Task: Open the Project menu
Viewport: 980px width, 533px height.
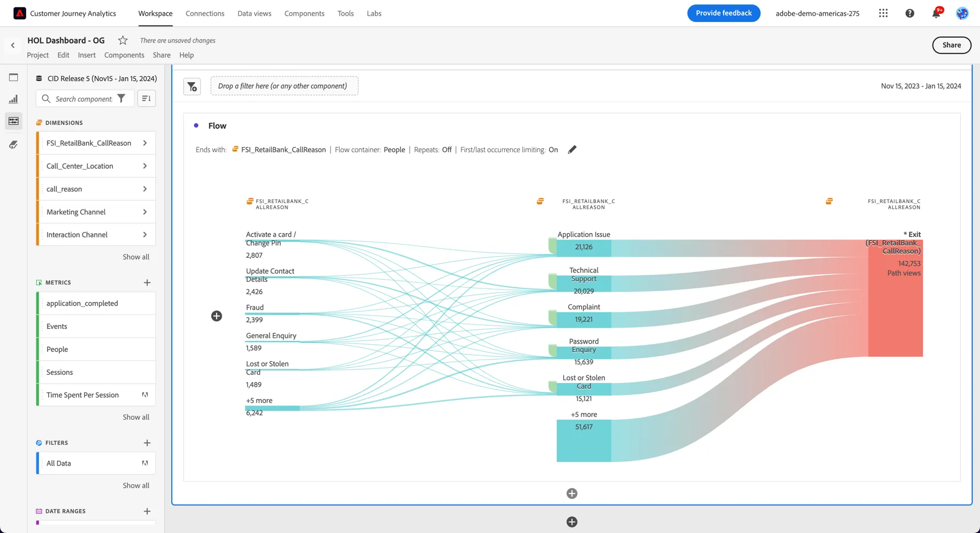Action: tap(38, 55)
